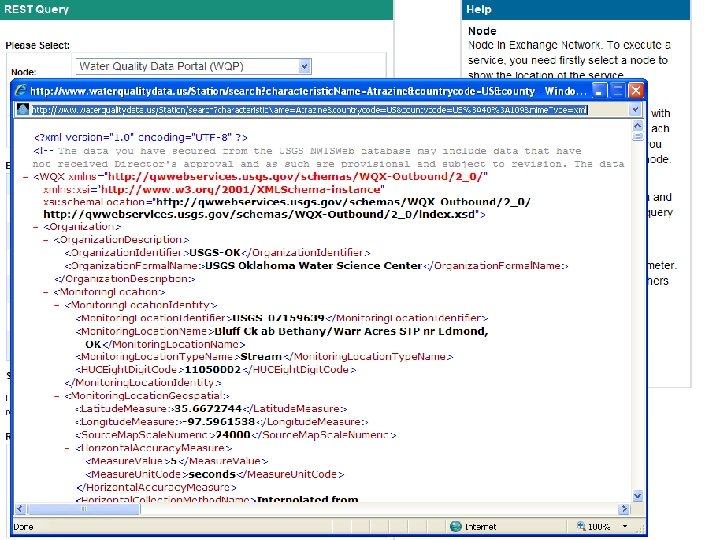
Task: Collapse the OrganizationDescription XML node
Action: [x=46, y=240]
